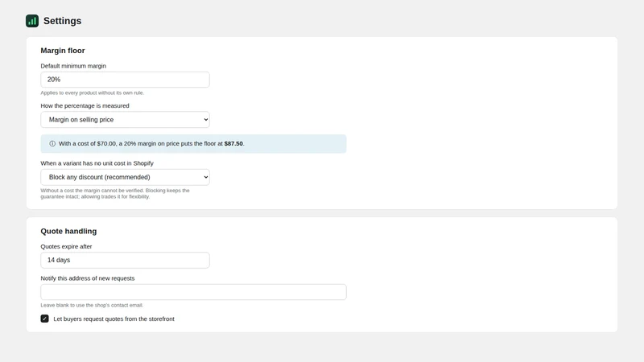Click the notify address email field
The width and height of the screenshot is (644, 362).
click(193, 292)
